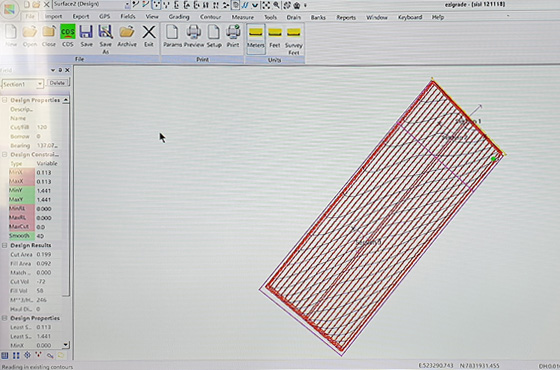This screenshot has height=370, width=560.
Task: Click the target crosshair icon at panel bottom
Action: [x=27, y=355]
